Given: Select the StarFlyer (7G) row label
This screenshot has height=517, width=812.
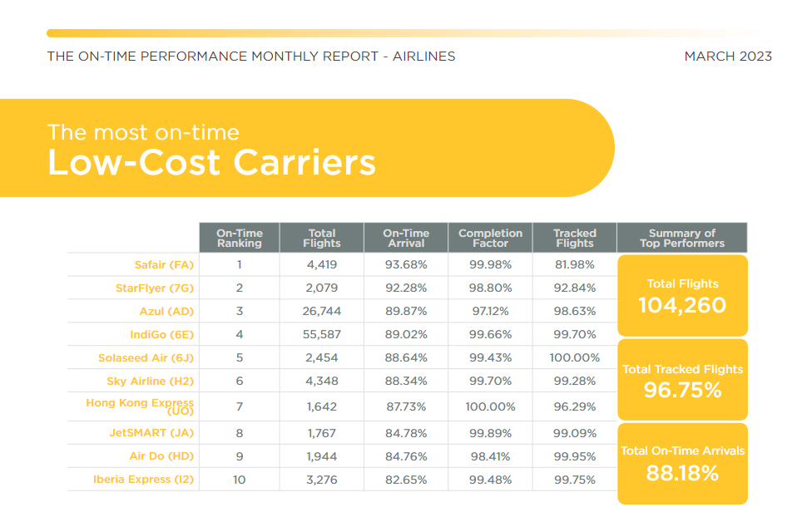Looking at the screenshot, I should click(154, 288).
